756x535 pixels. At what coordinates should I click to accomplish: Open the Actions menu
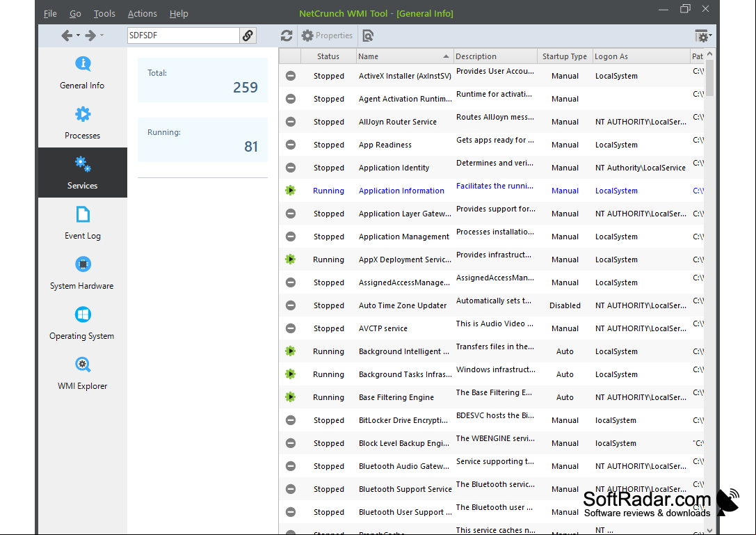pos(143,13)
